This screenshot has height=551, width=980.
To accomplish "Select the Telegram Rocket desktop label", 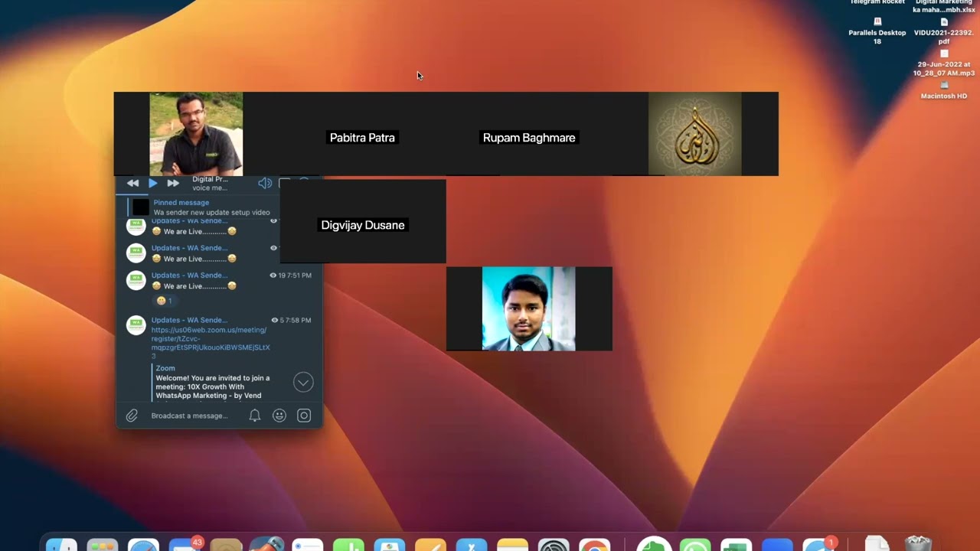I will tap(877, 2).
